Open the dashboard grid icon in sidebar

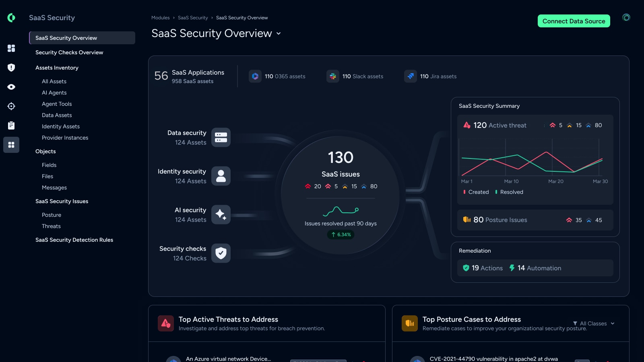point(11,48)
